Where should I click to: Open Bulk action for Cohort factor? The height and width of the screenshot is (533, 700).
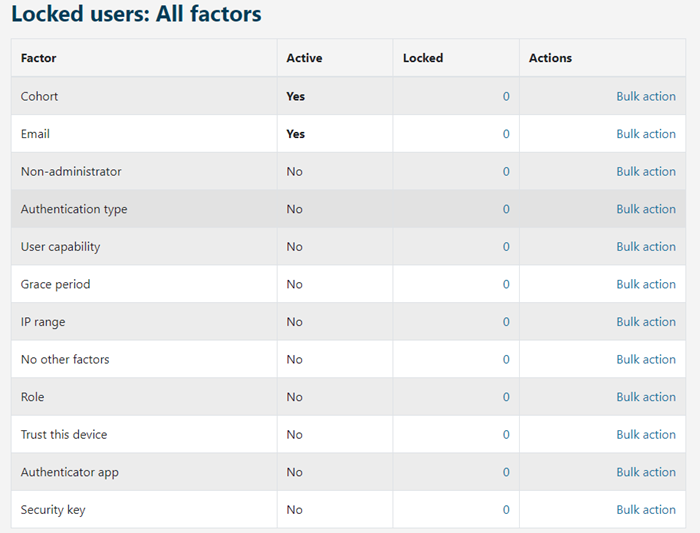(645, 97)
